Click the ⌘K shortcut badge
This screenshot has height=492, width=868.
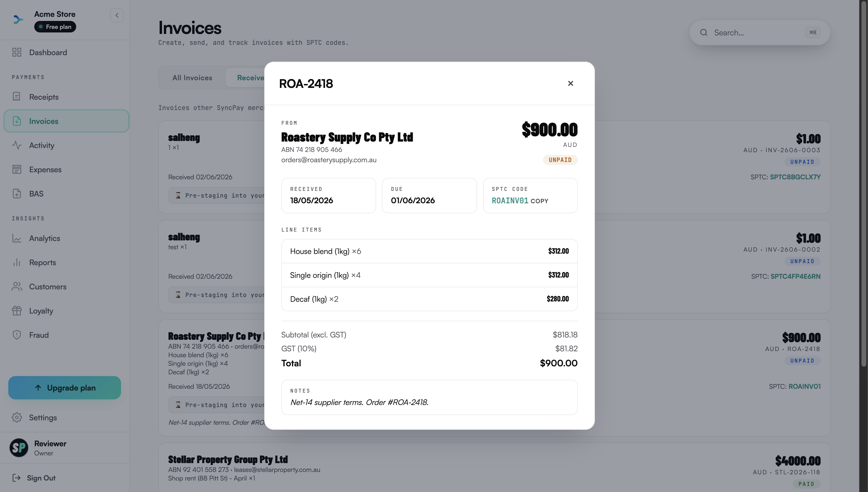(x=813, y=32)
